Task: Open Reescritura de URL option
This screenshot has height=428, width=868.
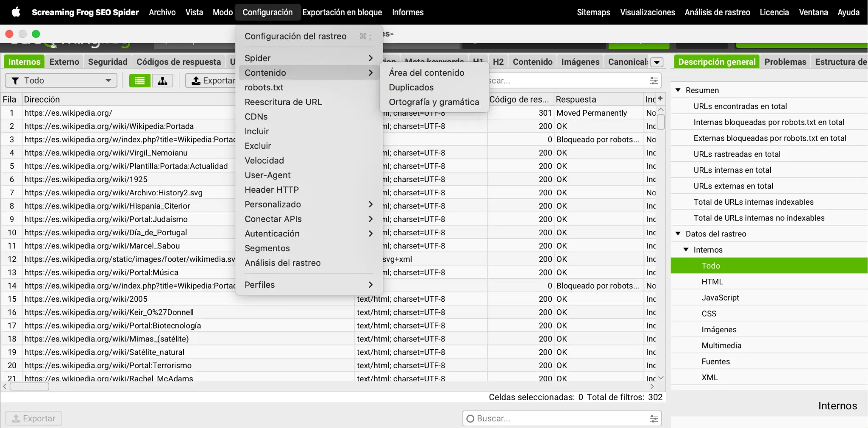Action: (x=309, y=102)
